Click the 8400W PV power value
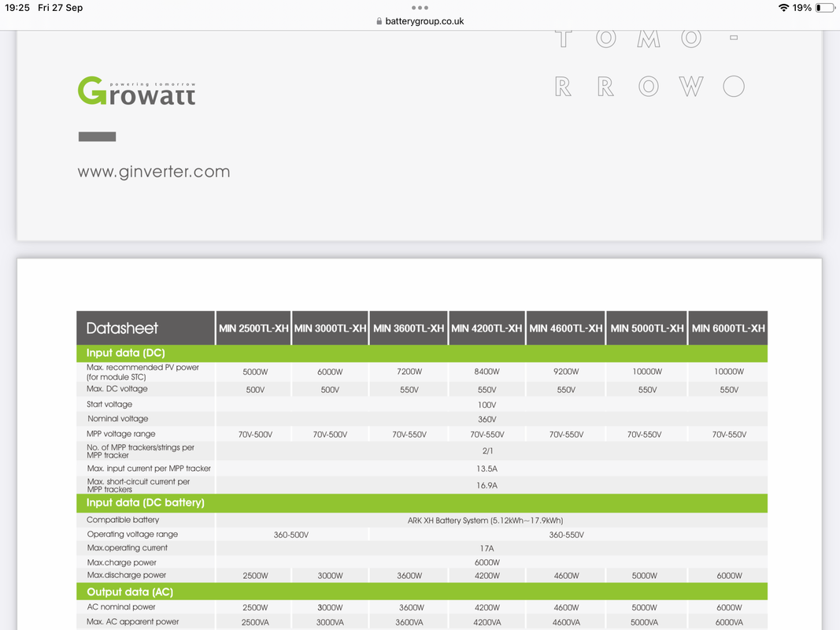 pyautogui.click(x=487, y=372)
